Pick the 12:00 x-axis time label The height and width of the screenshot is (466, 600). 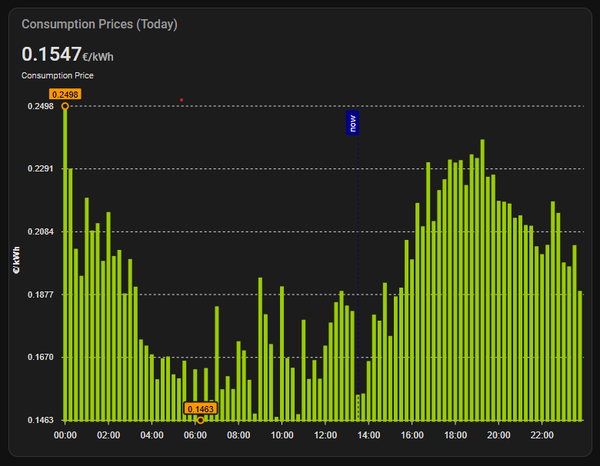tap(325, 435)
